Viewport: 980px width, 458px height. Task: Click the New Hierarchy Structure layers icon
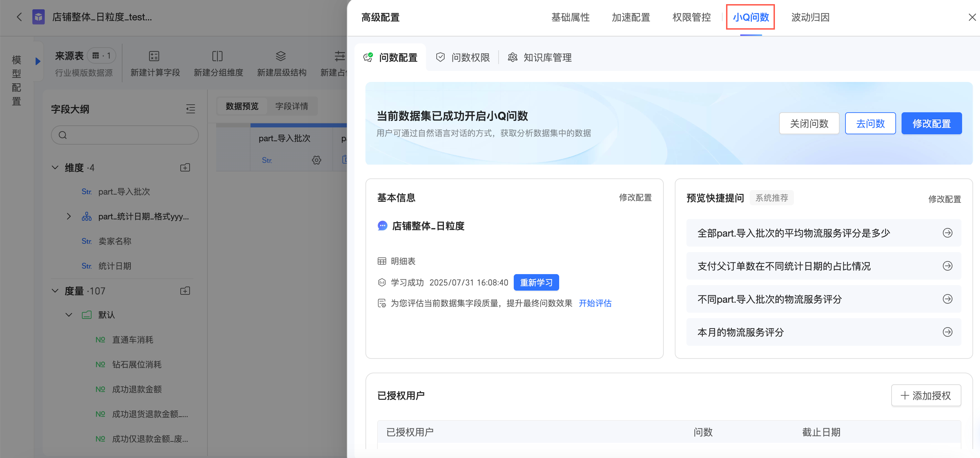coord(281,56)
